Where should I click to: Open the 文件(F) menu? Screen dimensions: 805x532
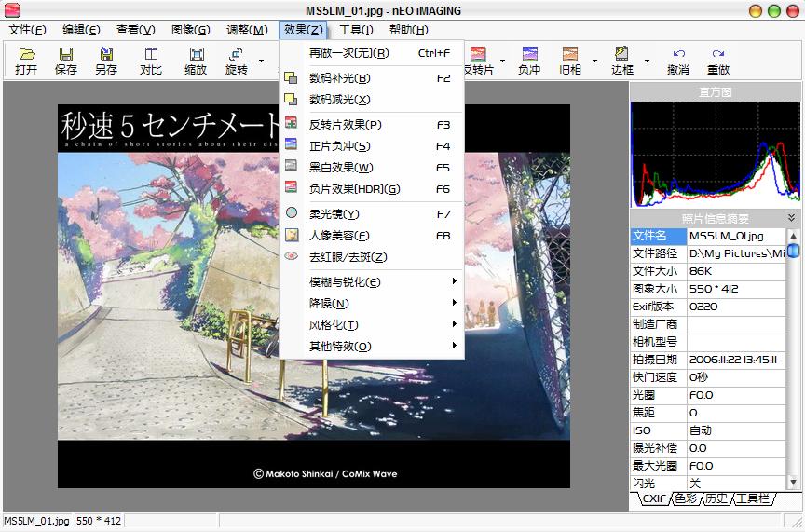tap(27, 30)
